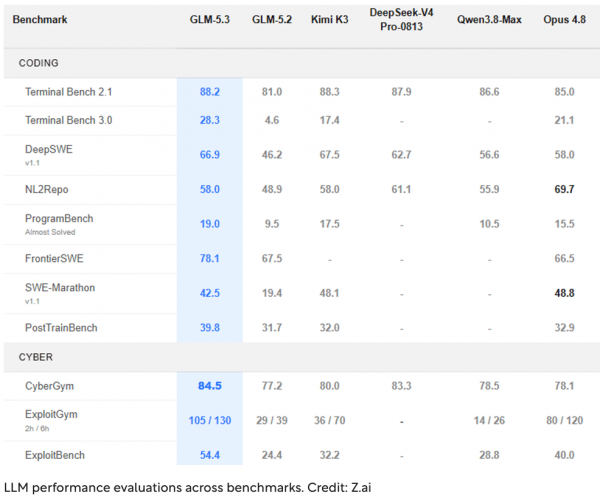Click the 28.8 ExploitBench score
The image size is (600, 504).
pos(489,455)
